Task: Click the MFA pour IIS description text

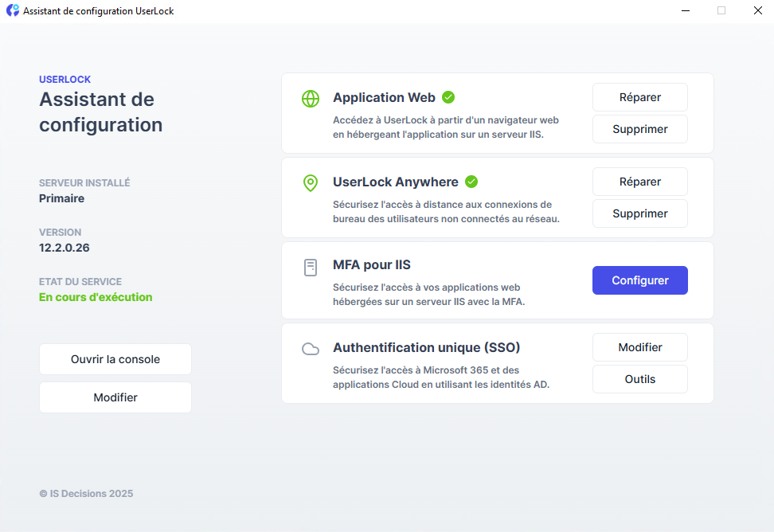Action: tap(429, 295)
